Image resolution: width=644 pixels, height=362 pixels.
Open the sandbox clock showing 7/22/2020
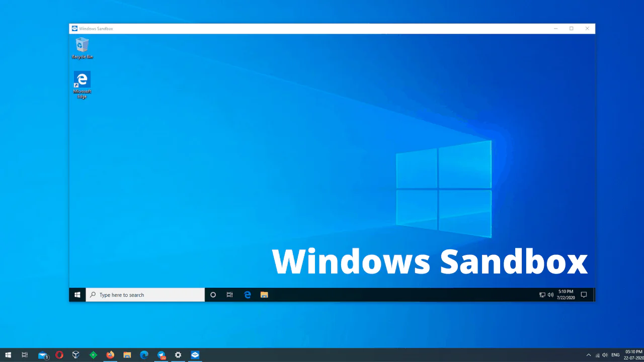point(566,295)
